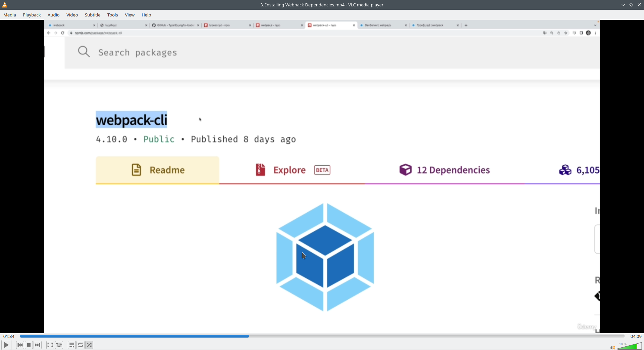Click the bookmark star icon in the address bar
Image resolution: width=644 pixels, height=350 pixels.
click(566, 33)
